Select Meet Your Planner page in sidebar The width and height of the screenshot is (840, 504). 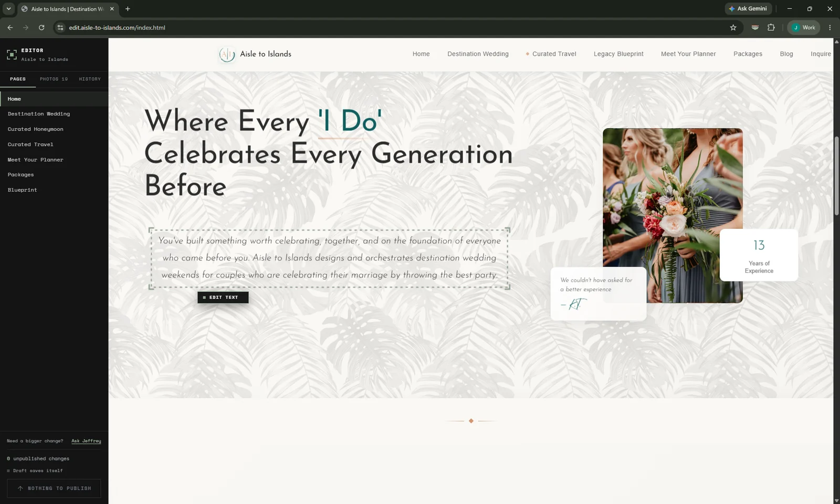pos(54,160)
